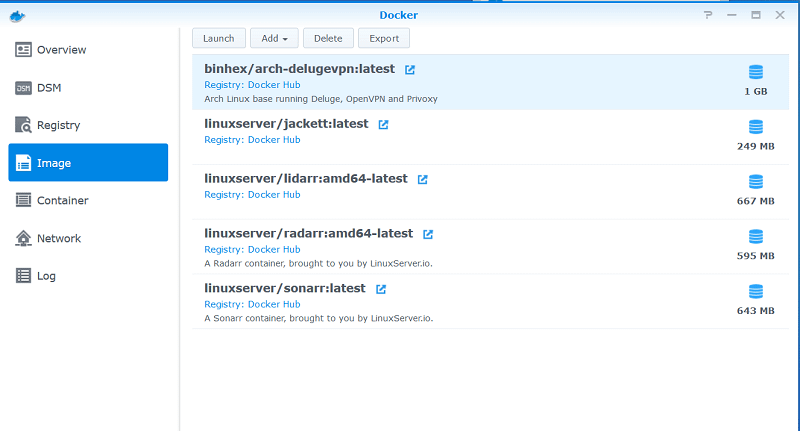Open the DSM section
This screenshot has width=800, height=431.
coord(88,88)
